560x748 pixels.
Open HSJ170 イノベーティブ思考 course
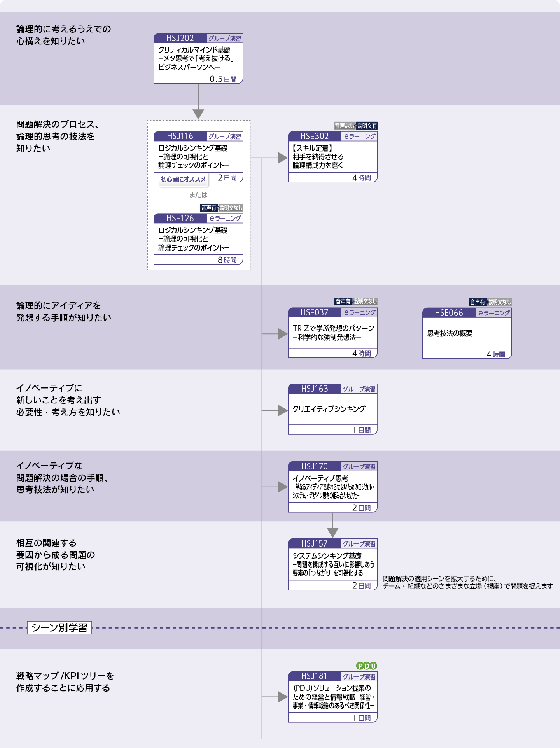point(332,487)
